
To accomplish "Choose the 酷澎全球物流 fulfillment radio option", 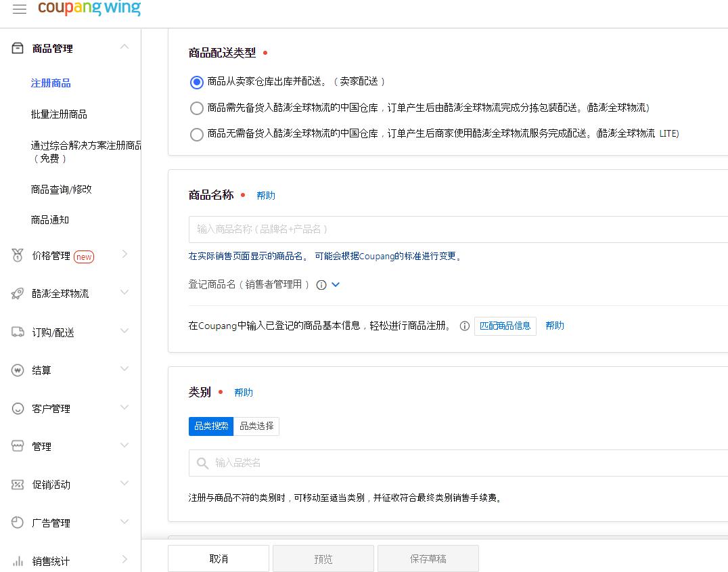I will pos(196,108).
